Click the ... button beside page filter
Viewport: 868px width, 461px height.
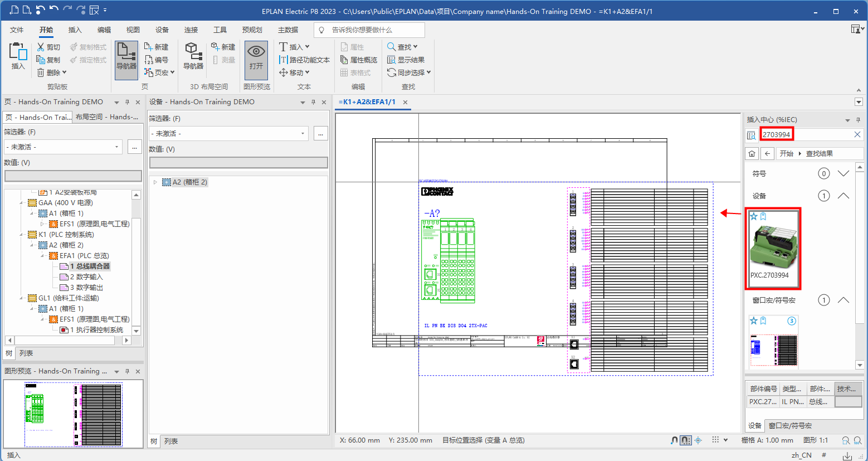[134, 147]
